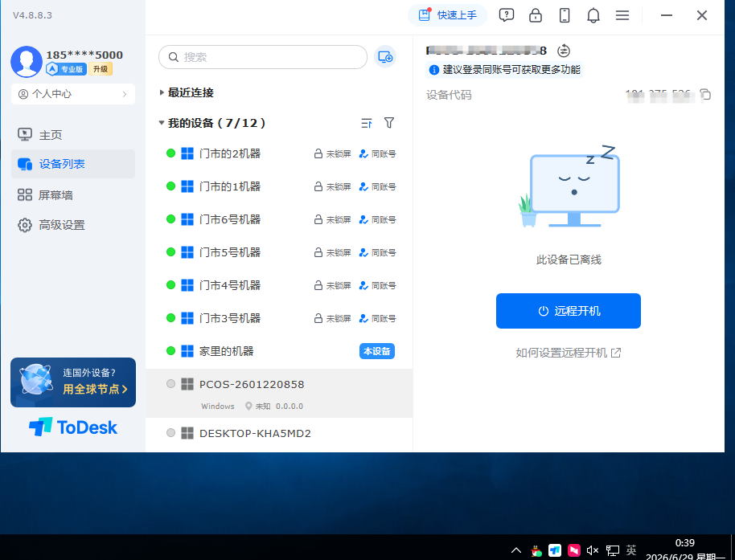Click the lock icon in top toolbar

pos(536,15)
